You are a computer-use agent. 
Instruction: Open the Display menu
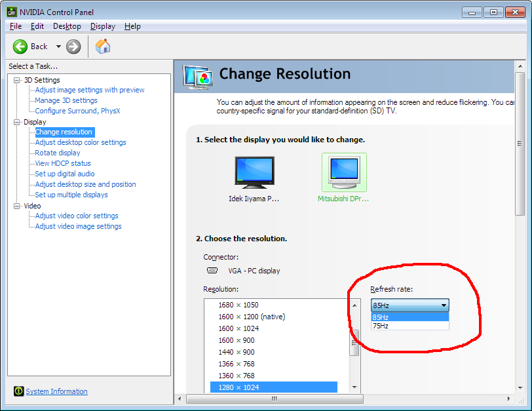[102, 26]
